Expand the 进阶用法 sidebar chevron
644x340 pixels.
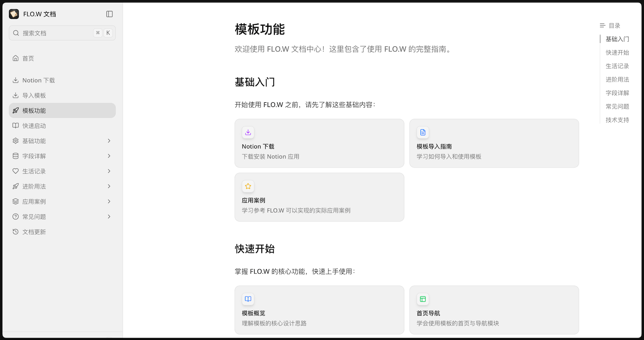[x=109, y=186]
